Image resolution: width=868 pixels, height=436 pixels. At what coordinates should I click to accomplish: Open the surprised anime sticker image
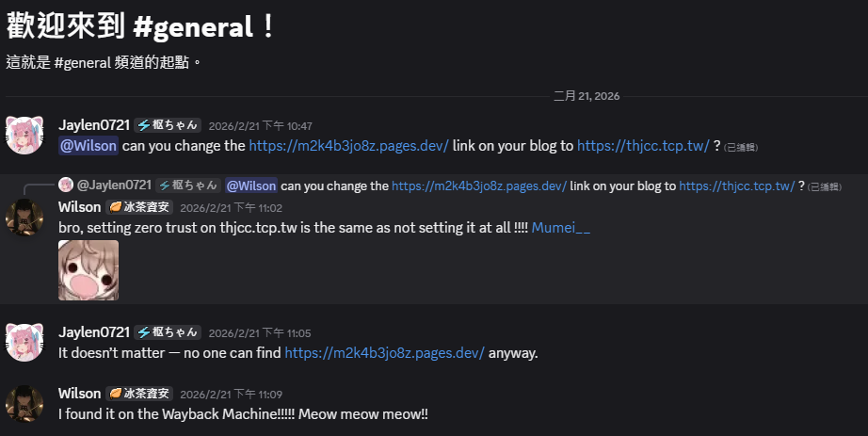88,270
